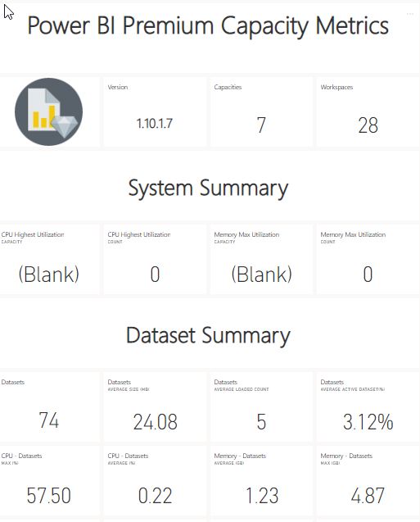The height and width of the screenshot is (522, 420).
Task: Click CPU Highest Utilization Count tile 0
Action: click(155, 259)
